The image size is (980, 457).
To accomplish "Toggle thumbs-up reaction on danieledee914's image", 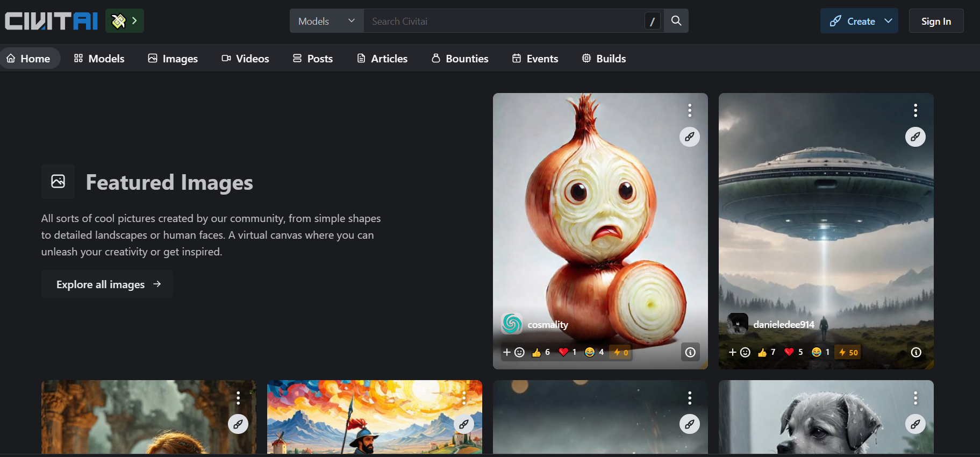I will 767,352.
